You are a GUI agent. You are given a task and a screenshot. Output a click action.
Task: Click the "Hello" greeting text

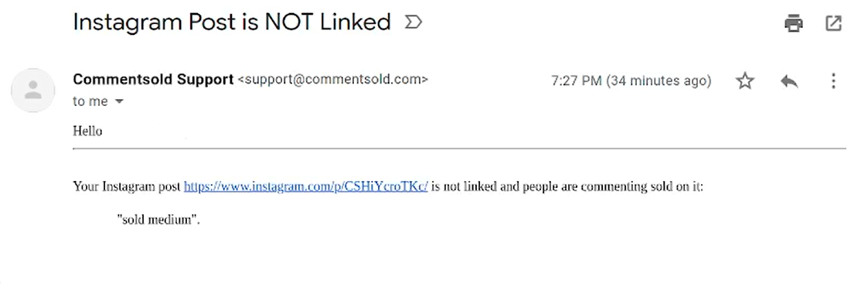pyautogui.click(x=87, y=132)
